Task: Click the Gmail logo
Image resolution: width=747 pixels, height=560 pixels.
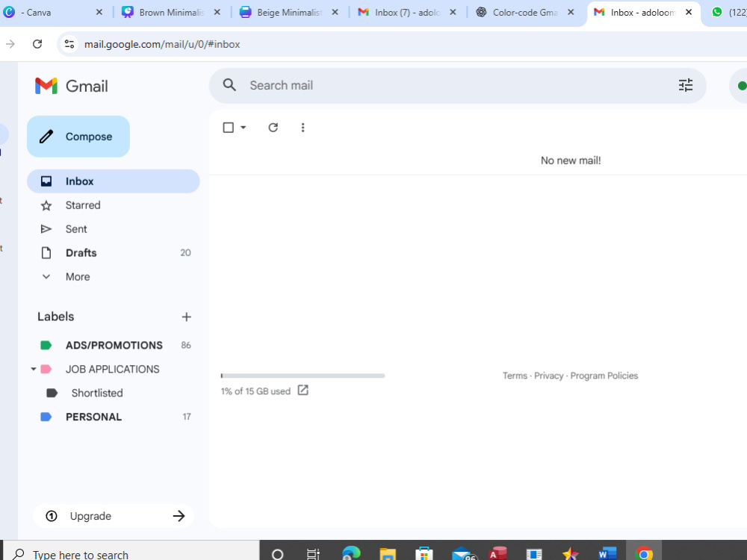Action: click(72, 86)
